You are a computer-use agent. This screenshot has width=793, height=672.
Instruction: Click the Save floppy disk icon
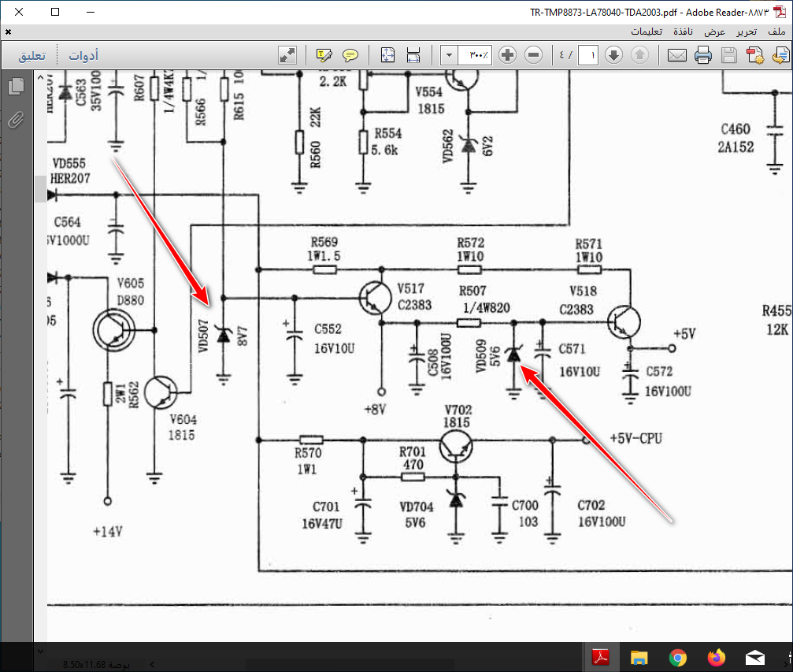(728, 55)
